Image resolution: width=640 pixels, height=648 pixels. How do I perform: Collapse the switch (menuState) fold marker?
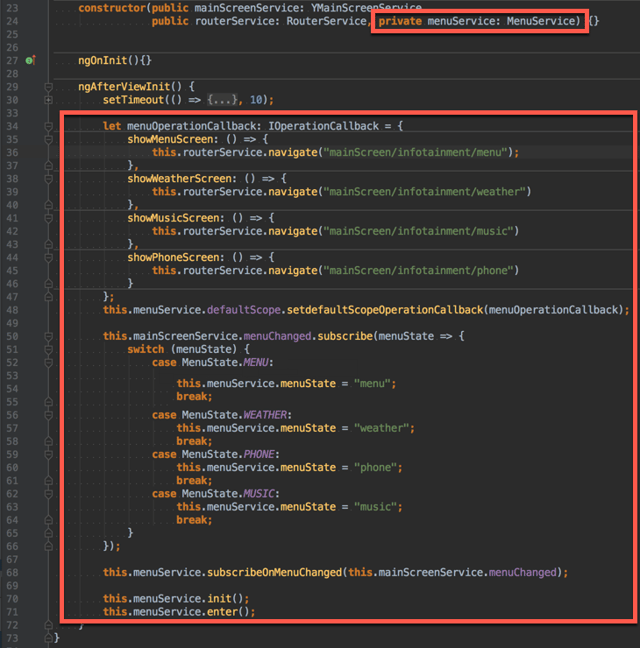48,349
